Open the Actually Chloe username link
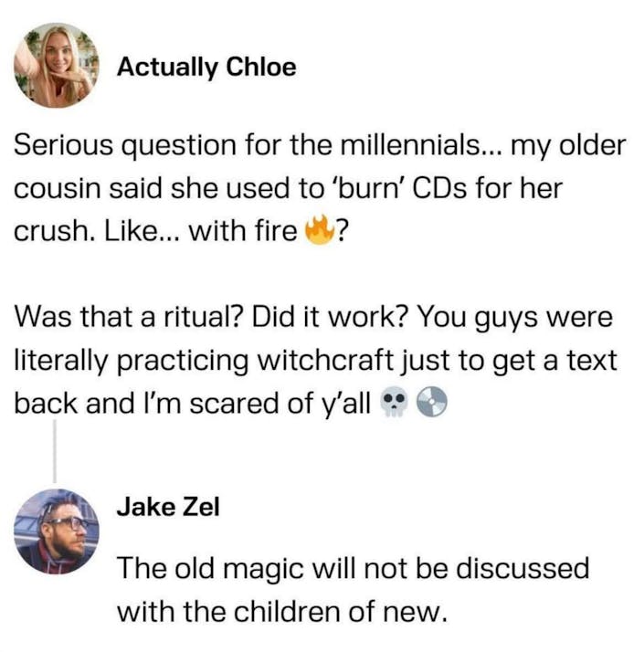 tap(206, 68)
